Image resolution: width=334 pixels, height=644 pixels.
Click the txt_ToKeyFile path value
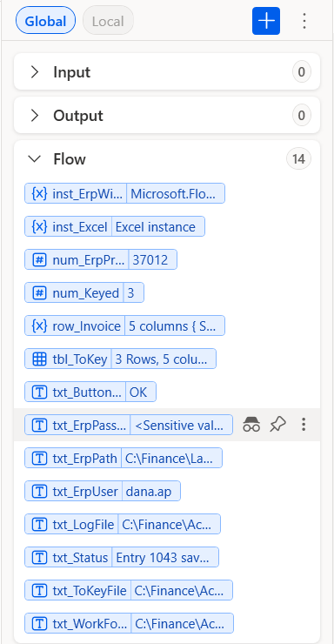182,591
